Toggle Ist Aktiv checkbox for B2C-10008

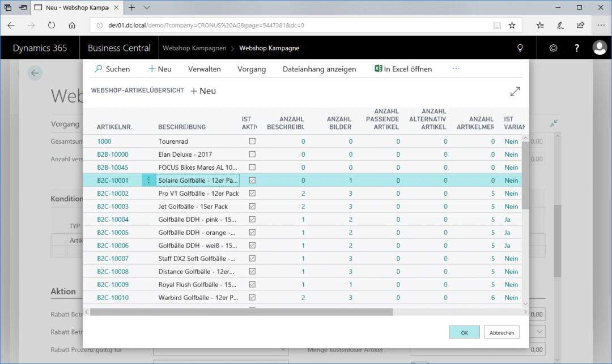(x=252, y=271)
